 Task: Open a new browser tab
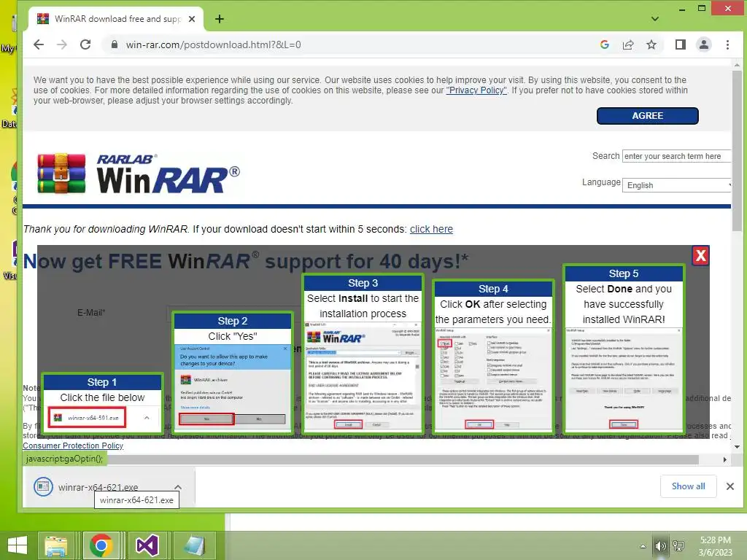pyautogui.click(x=219, y=19)
